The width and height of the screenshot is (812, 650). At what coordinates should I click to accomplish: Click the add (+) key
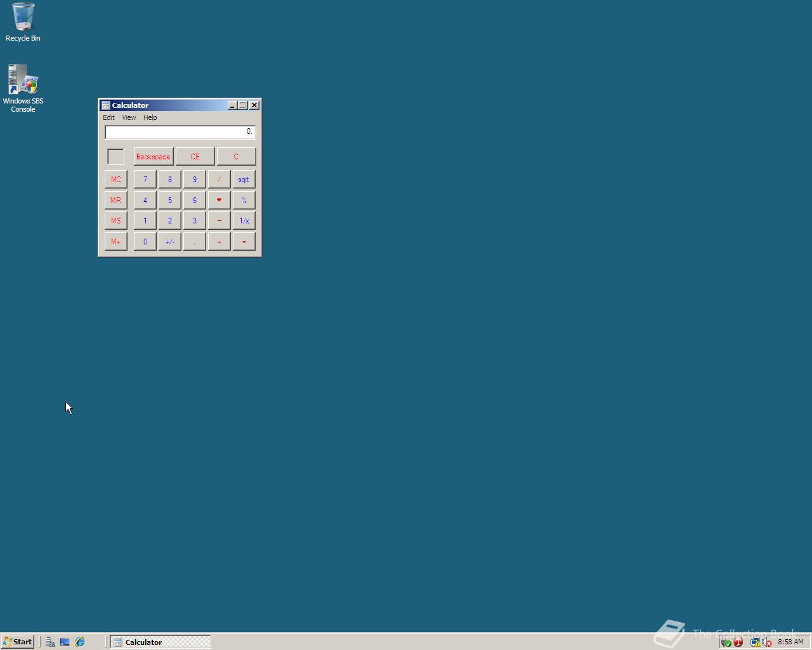point(219,241)
